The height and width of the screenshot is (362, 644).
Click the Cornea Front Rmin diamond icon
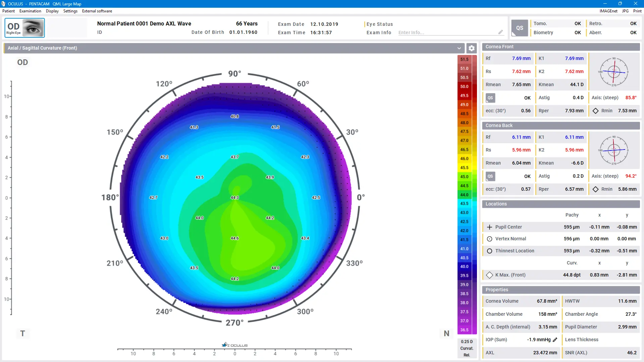pyautogui.click(x=595, y=111)
